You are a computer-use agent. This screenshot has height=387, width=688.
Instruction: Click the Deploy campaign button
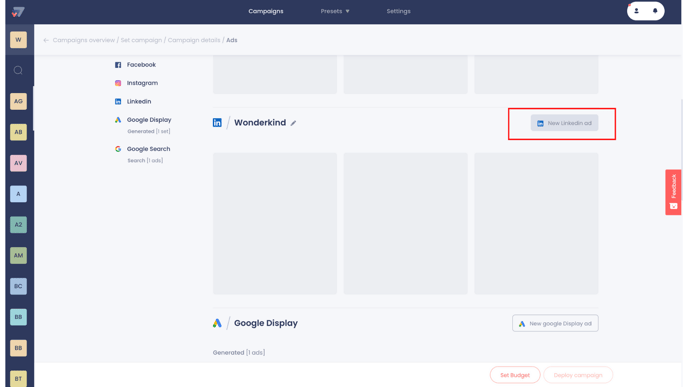click(x=578, y=375)
